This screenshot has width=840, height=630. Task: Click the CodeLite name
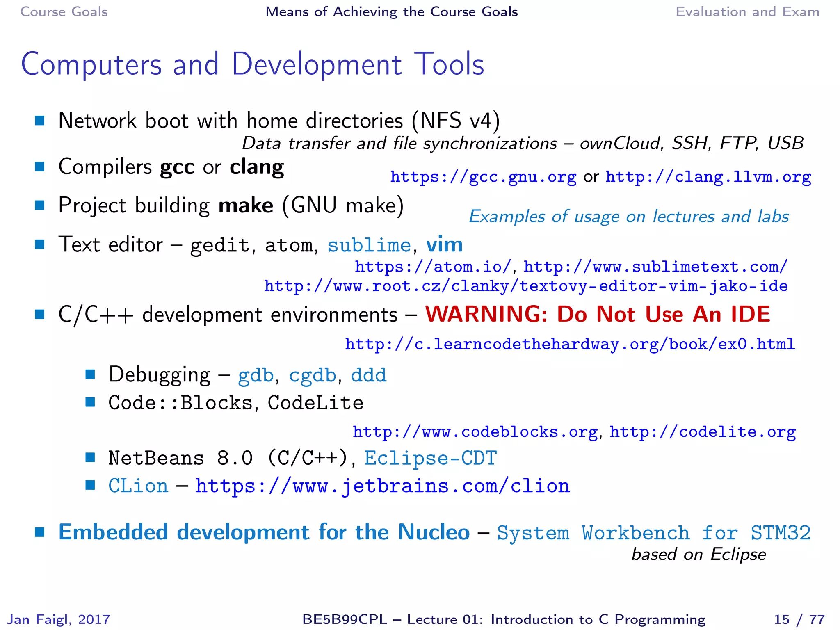[x=315, y=403]
